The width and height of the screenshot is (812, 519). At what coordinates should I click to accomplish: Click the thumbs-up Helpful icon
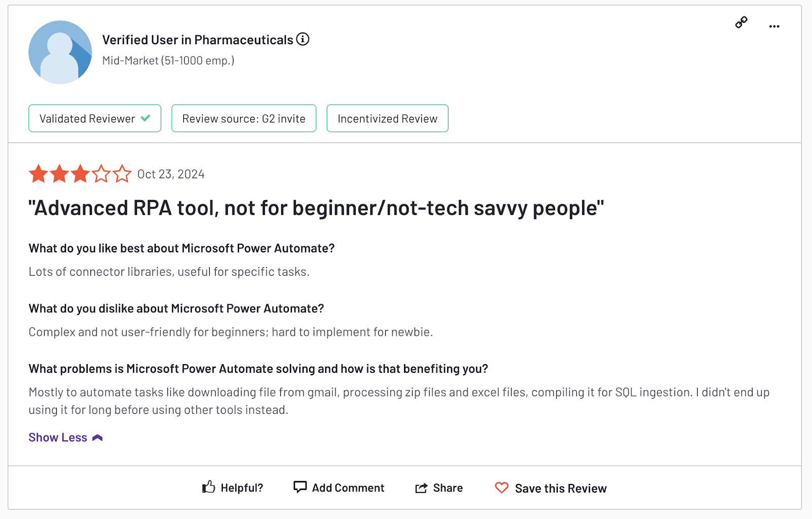209,487
